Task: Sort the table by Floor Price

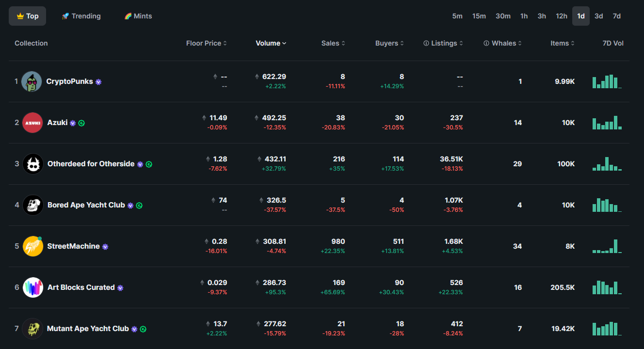Action: click(x=207, y=43)
